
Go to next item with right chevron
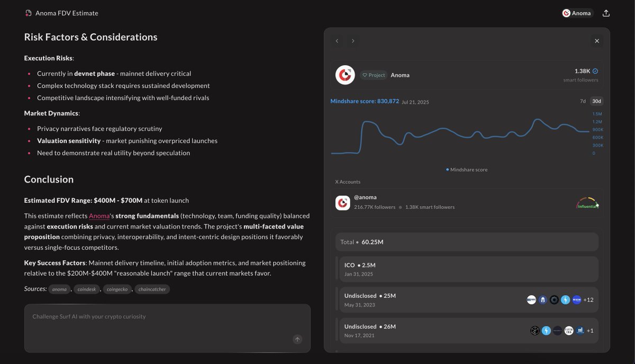click(x=353, y=41)
